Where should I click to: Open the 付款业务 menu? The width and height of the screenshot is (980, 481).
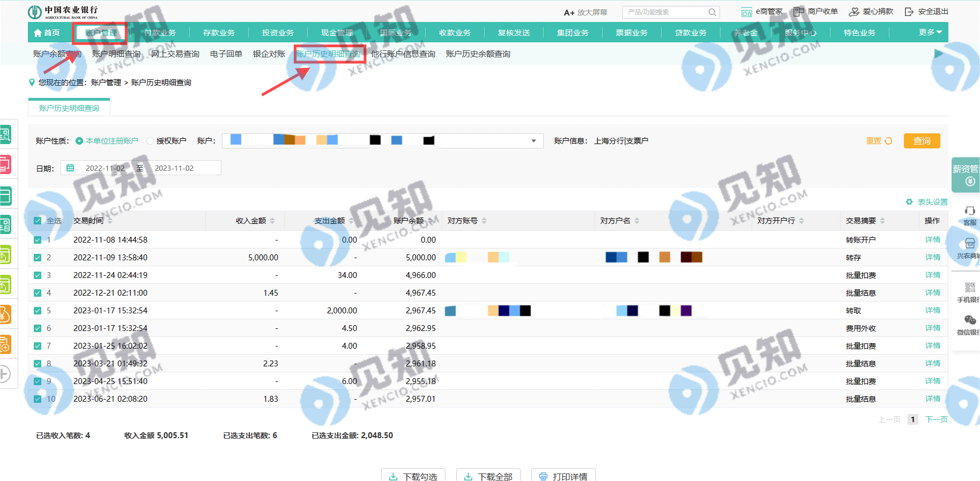pyautogui.click(x=160, y=33)
